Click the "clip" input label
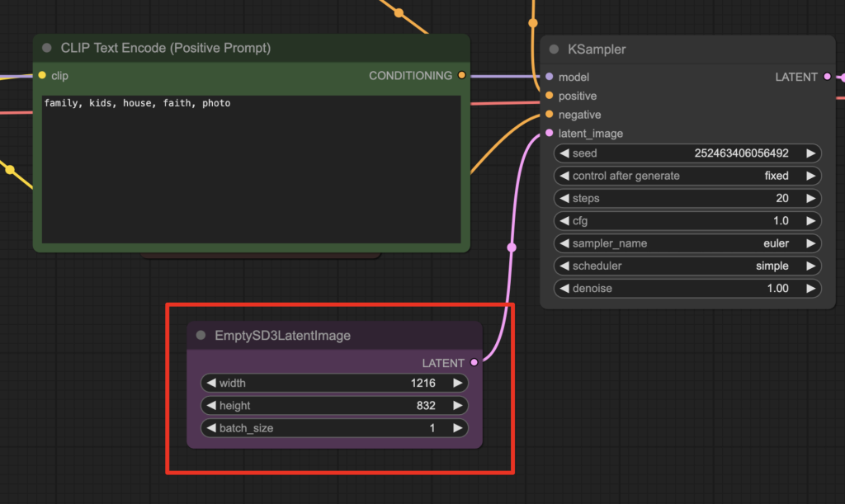Image resolution: width=845 pixels, height=504 pixels. point(59,76)
